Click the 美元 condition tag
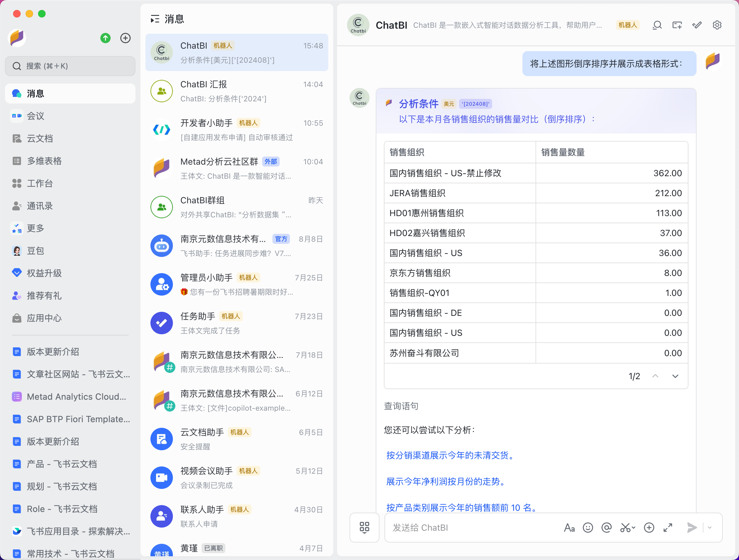Screen dimensions: 739x560 449,104
